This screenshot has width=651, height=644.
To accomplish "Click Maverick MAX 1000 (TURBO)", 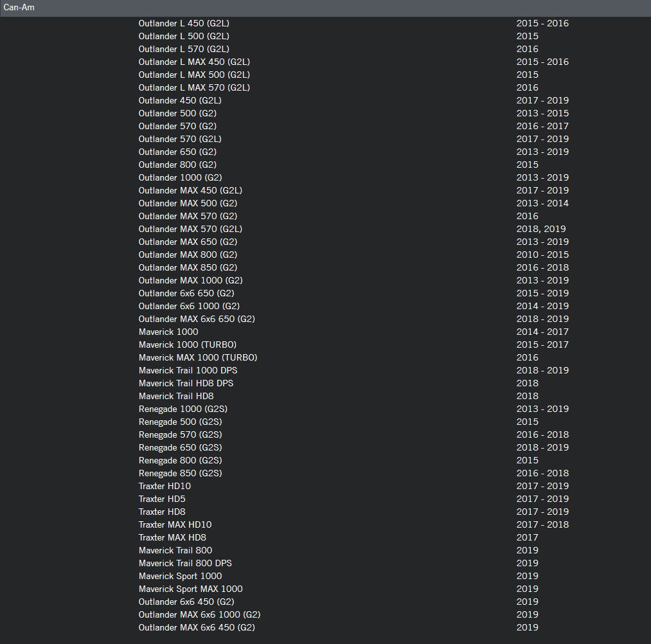I will click(198, 358).
